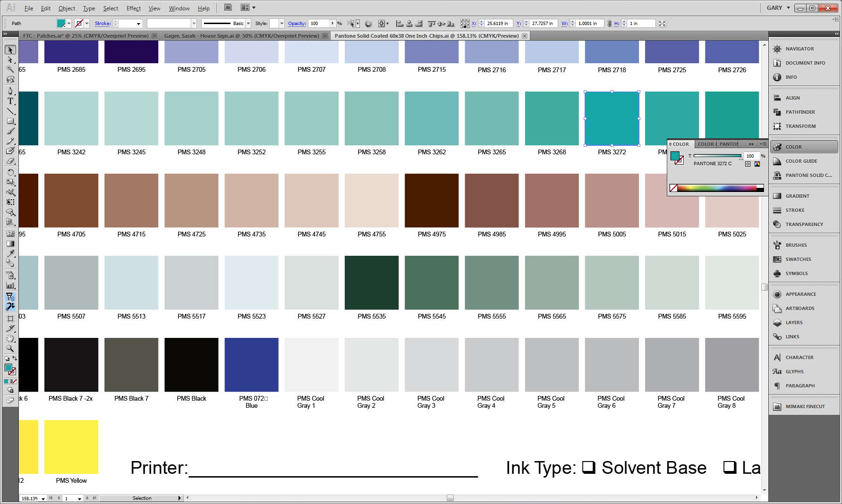The width and height of the screenshot is (842, 504).
Task: Swap fill and stroke in toolbox
Action: click(x=15, y=359)
